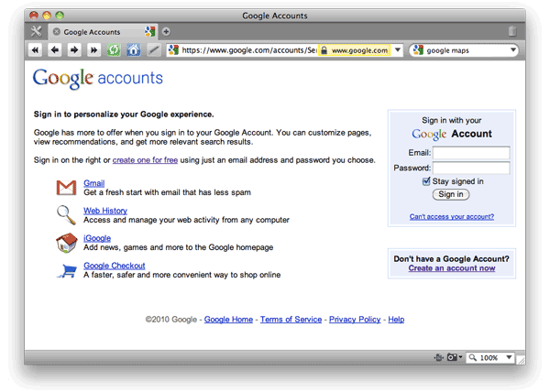Follow the 'create one for free' link
The image size is (550, 392).
click(x=145, y=160)
